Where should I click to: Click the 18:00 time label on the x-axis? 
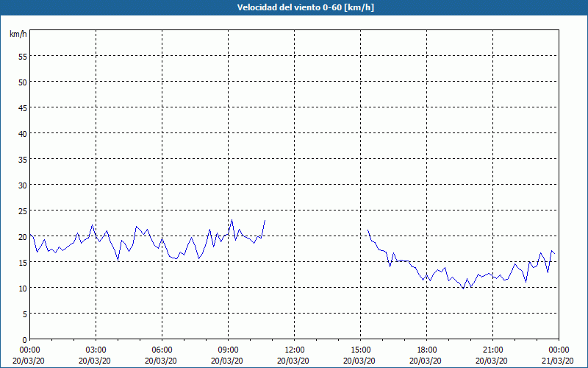tap(427, 350)
